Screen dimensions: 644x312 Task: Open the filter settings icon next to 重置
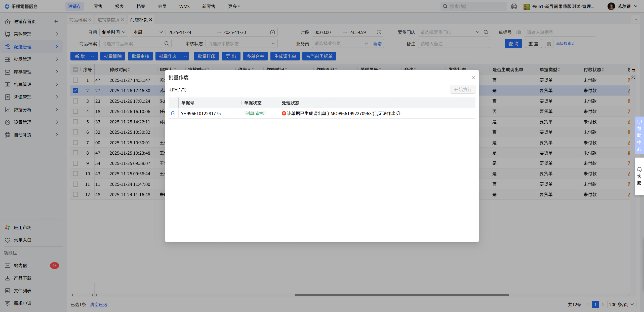[549, 44]
